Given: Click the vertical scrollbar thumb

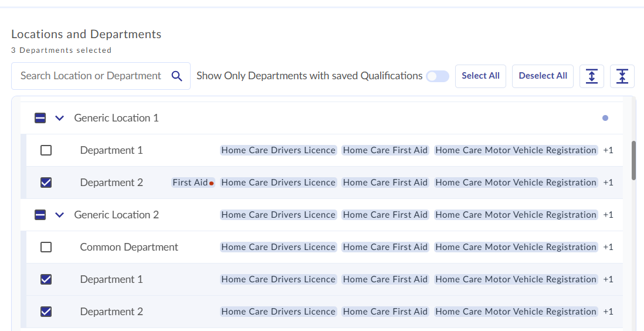Looking at the screenshot, I should tap(633, 160).
